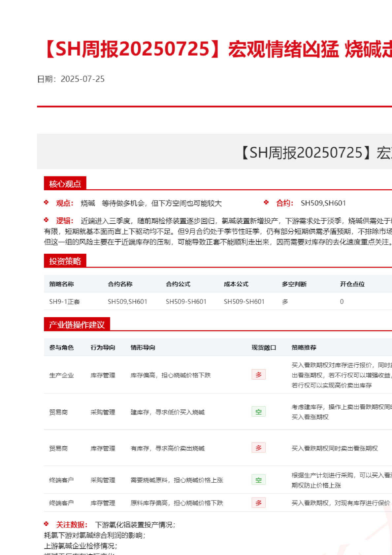Click the date text 2025-07-25
The image size is (392, 555).
click(x=82, y=79)
